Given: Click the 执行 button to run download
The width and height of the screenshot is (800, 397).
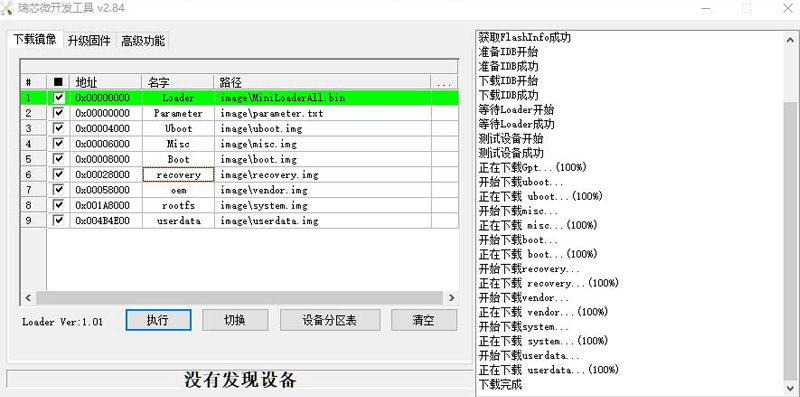Looking at the screenshot, I should [158, 320].
